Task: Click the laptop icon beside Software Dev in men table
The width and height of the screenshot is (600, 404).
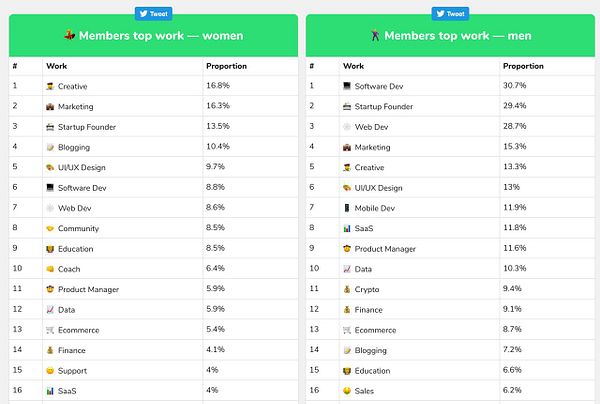Action: point(347,86)
